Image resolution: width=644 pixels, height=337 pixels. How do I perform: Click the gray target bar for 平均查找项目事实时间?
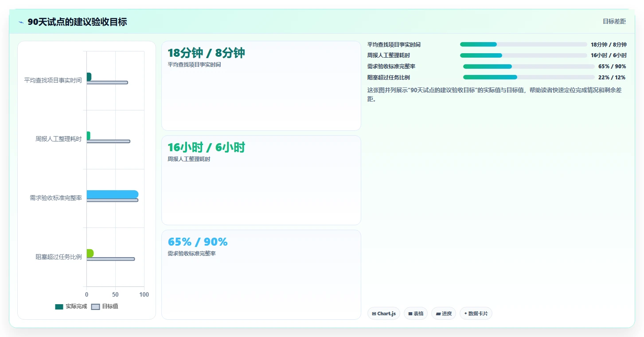point(107,82)
